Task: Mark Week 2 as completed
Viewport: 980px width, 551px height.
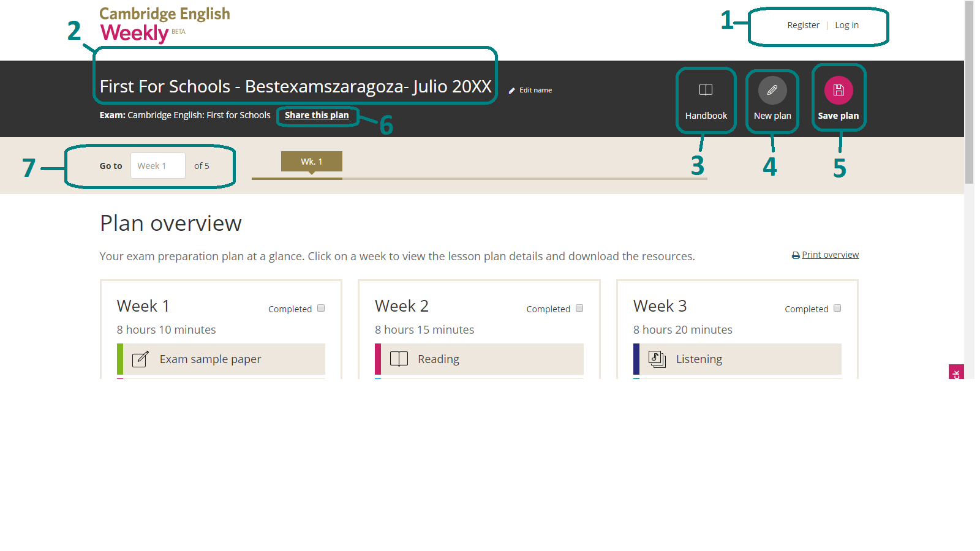Action: [579, 309]
